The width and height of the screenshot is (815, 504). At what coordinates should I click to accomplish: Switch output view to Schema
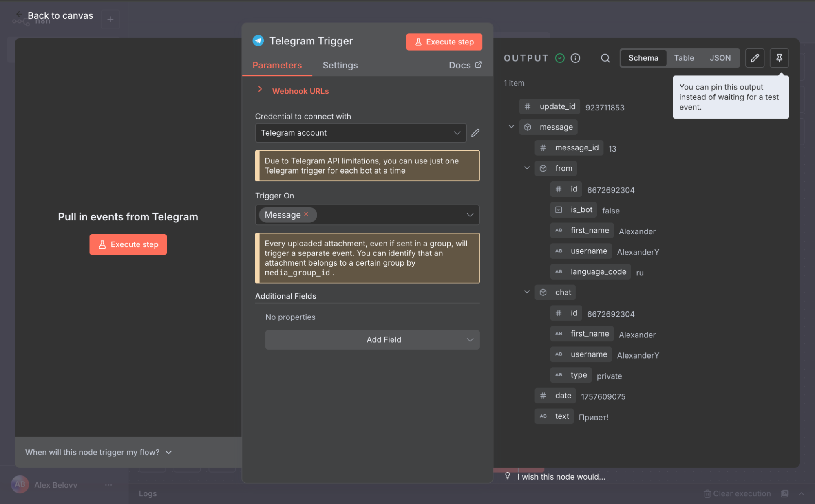(x=643, y=58)
